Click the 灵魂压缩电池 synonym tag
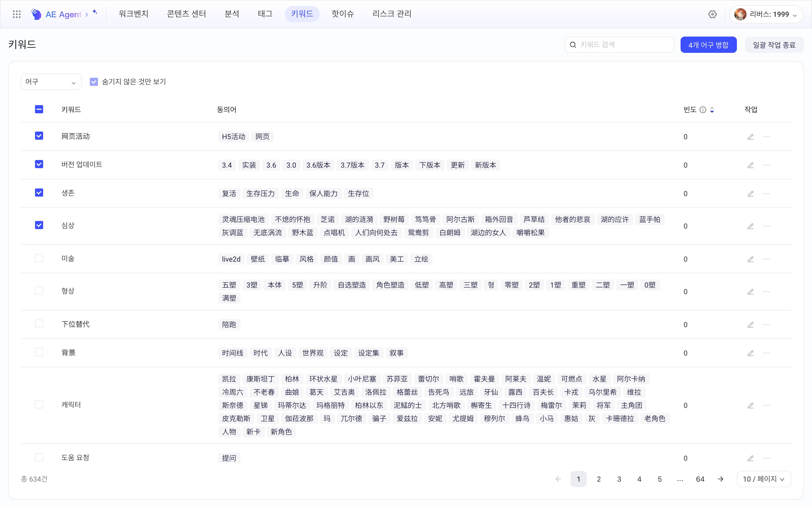 click(243, 219)
